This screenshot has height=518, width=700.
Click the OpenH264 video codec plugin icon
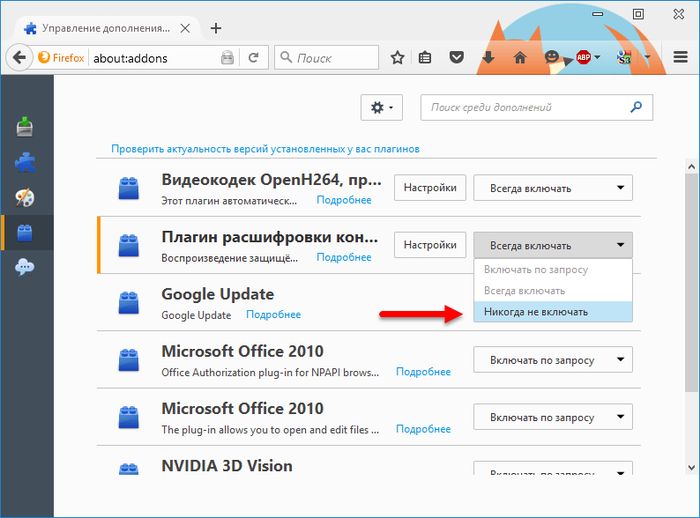[129, 188]
